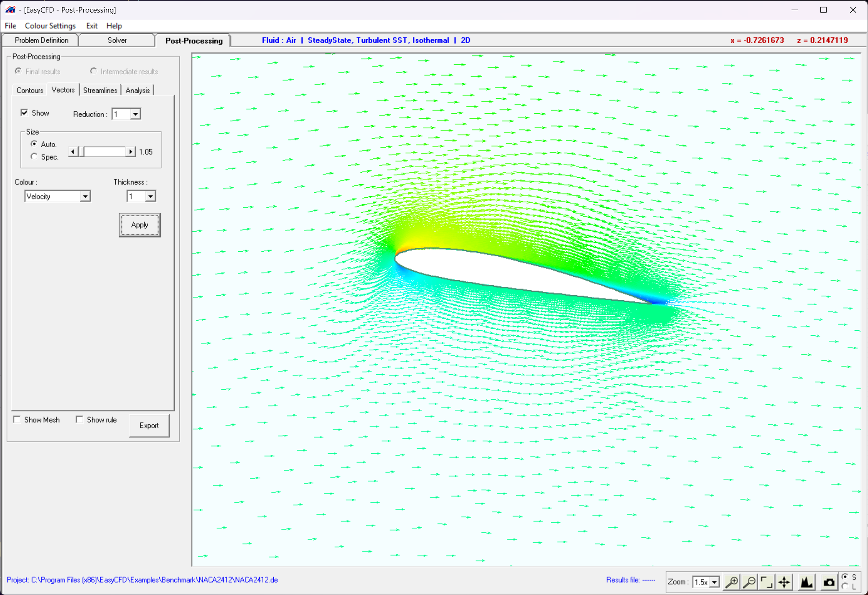Viewport: 868px width, 595px height.
Task: Select the Post-Processing tab
Action: (194, 41)
